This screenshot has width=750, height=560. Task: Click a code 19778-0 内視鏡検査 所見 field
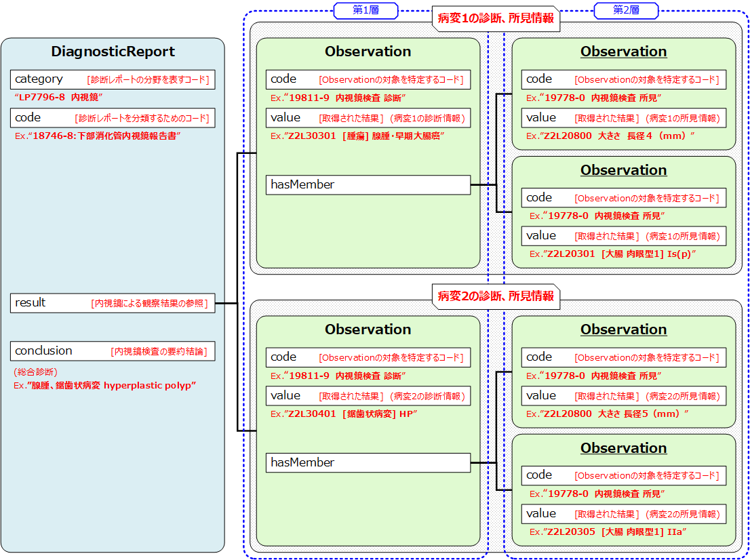tap(623, 79)
